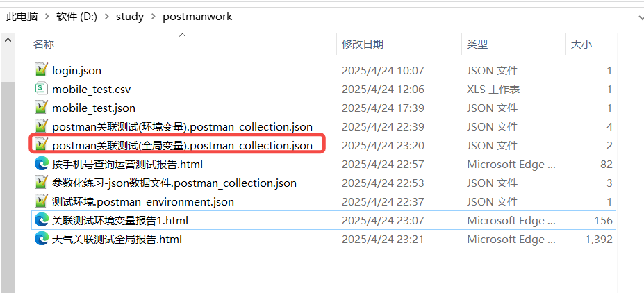This screenshot has width=644, height=293.
Task: Select postman关联测试(全局变量).postman_collection.json
Action: (x=182, y=146)
